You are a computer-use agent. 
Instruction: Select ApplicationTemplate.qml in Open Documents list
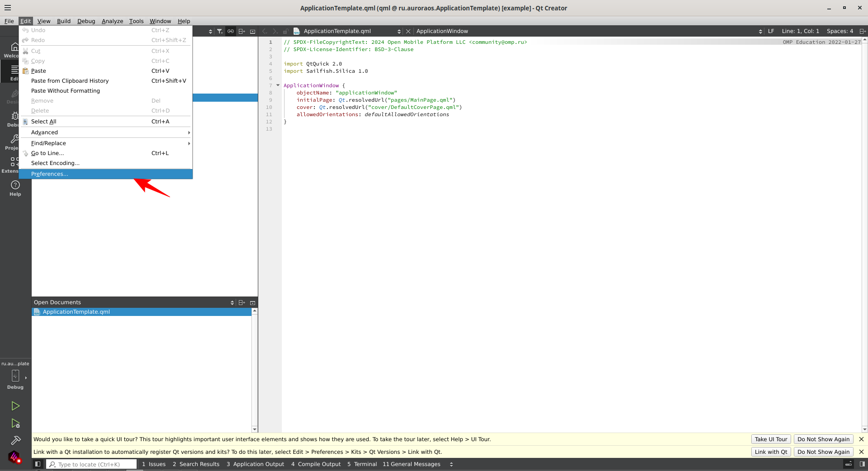click(142, 312)
